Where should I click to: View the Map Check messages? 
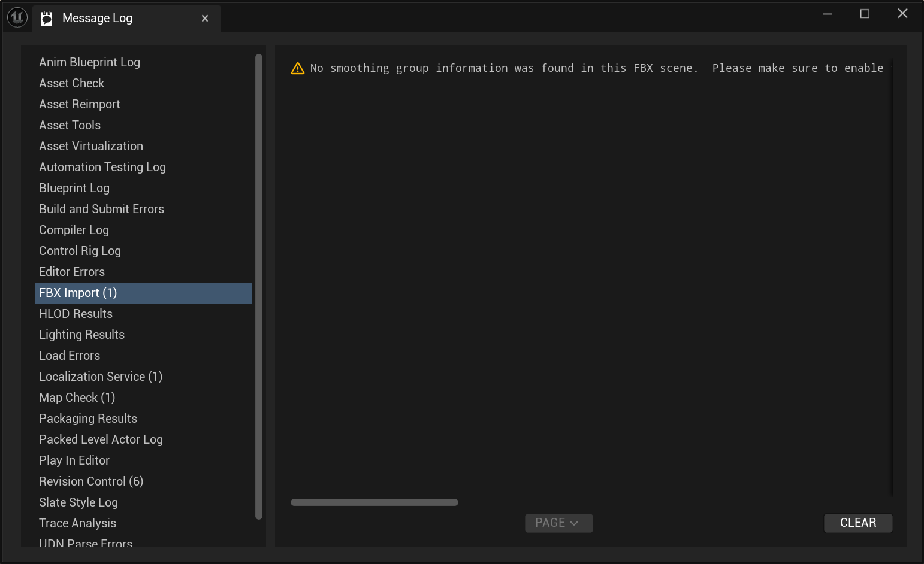[x=77, y=397]
